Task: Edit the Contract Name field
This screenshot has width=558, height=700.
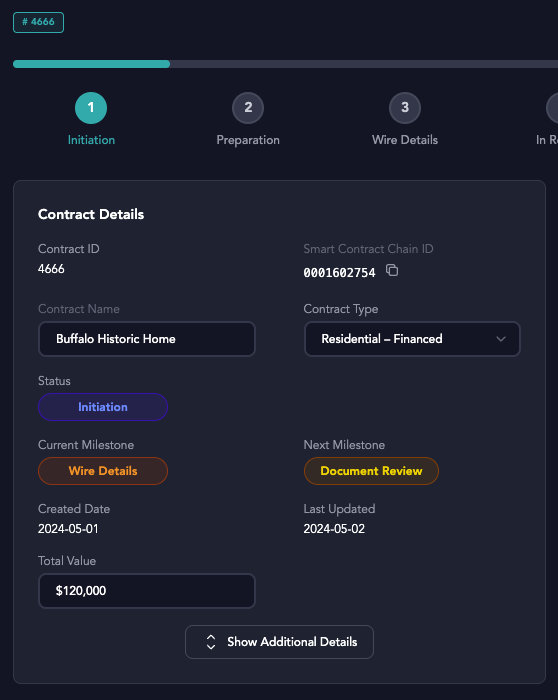Action: click(x=147, y=339)
